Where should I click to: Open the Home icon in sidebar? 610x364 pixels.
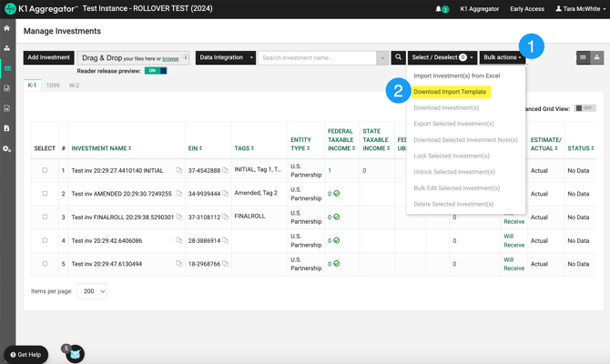click(x=7, y=28)
